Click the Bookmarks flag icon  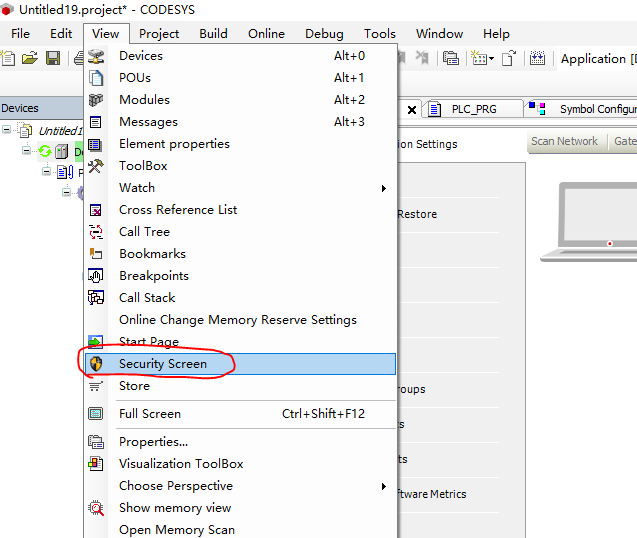click(96, 254)
